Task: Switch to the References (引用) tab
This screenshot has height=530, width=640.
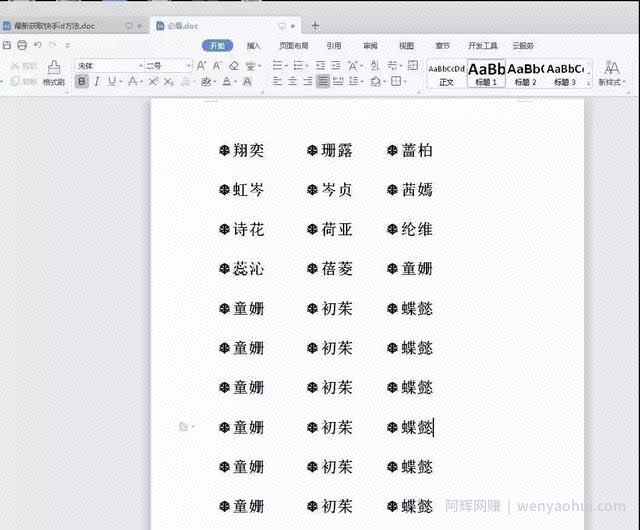Action: point(333,46)
